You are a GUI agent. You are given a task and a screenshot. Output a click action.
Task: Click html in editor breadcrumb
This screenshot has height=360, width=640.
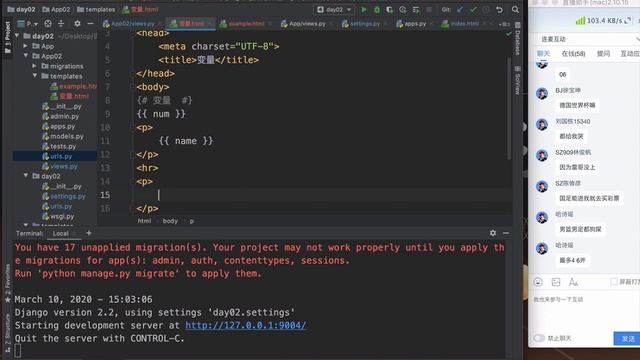coord(144,221)
